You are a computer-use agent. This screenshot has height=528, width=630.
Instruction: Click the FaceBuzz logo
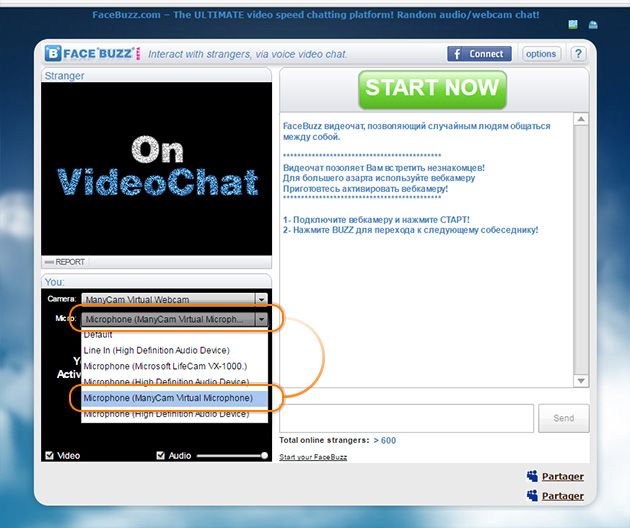92,54
